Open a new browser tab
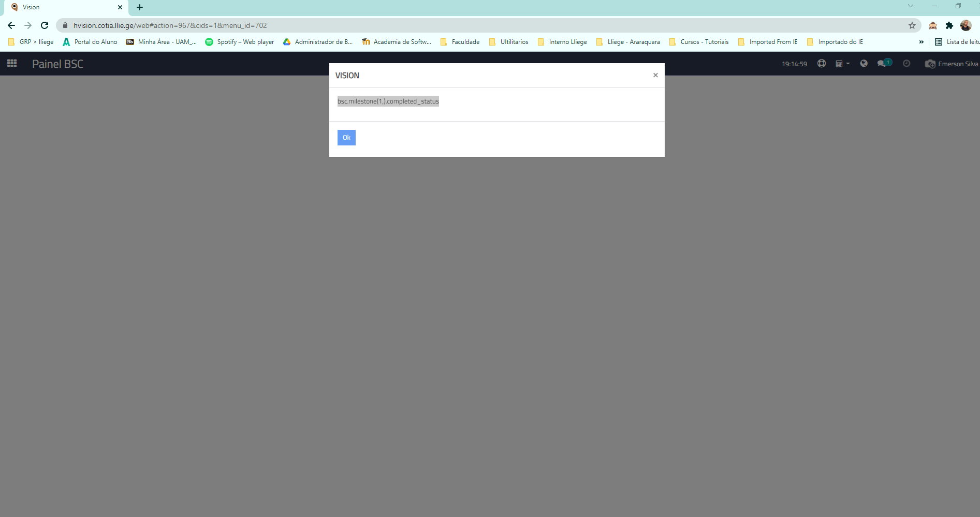The height and width of the screenshot is (517, 980). [140, 7]
